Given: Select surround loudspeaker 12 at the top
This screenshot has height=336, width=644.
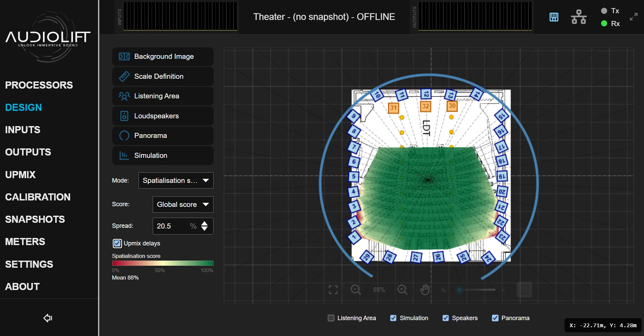Looking at the screenshot, I should tap(426, 94).
